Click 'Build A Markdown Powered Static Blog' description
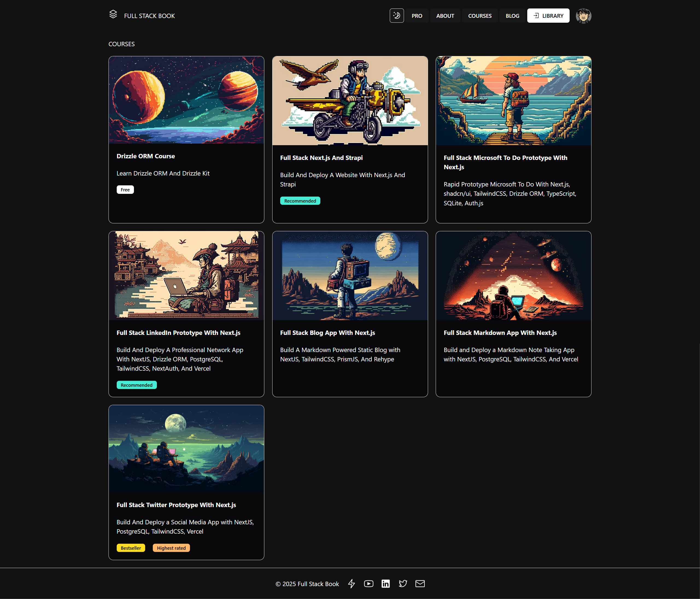 tap(340, 355)
